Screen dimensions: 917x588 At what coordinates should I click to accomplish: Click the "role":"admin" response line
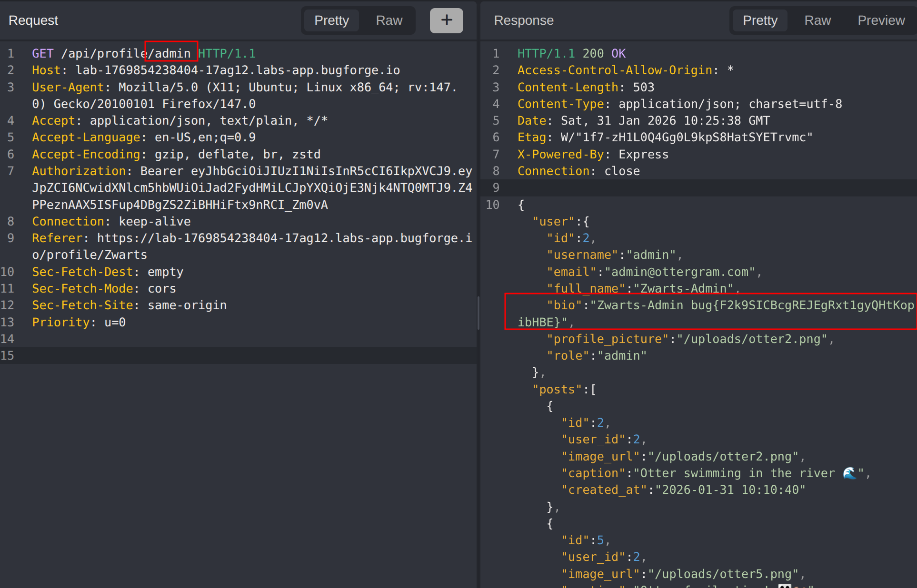596,355
